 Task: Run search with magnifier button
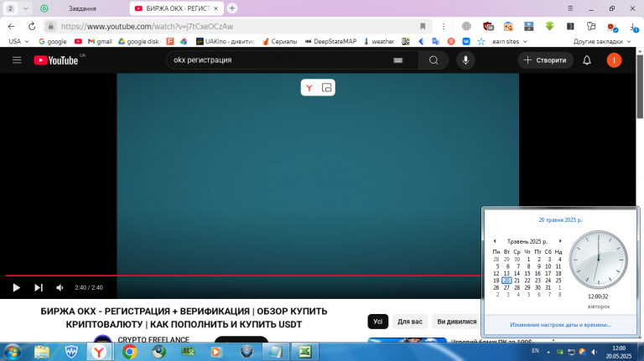pos(434,60)
